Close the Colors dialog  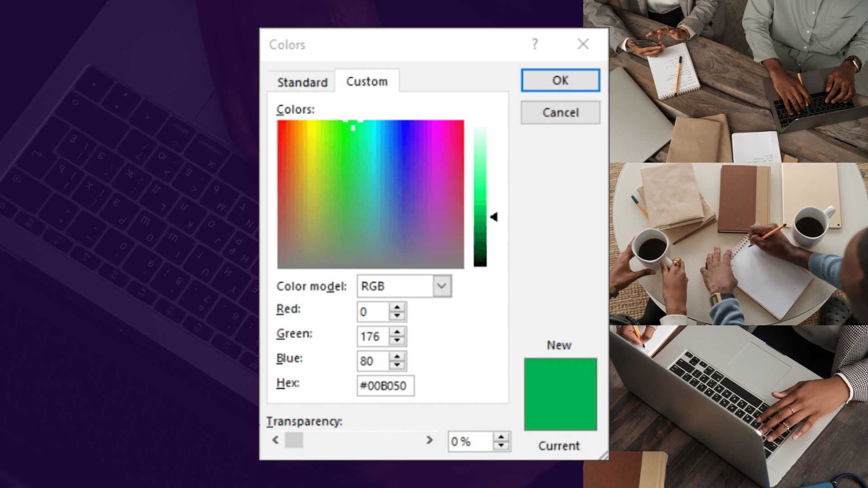click(583, 44)
